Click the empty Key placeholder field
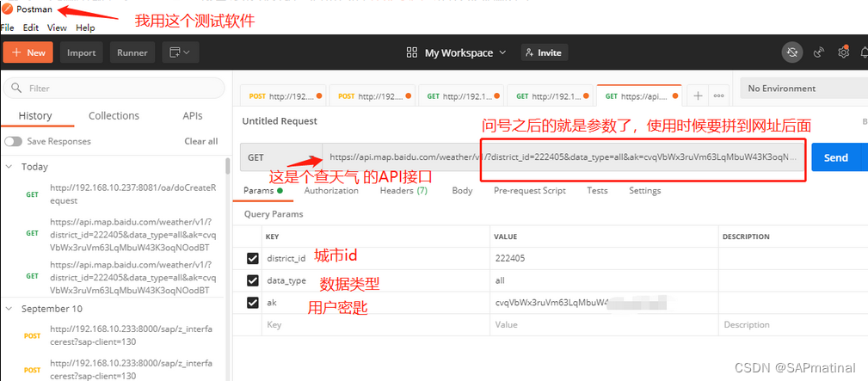 375,324
